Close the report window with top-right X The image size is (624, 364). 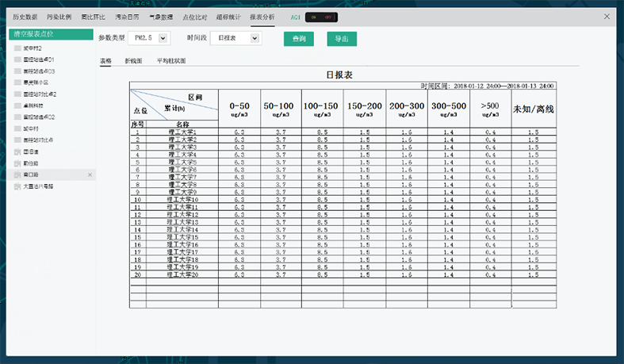pos(607,17)
